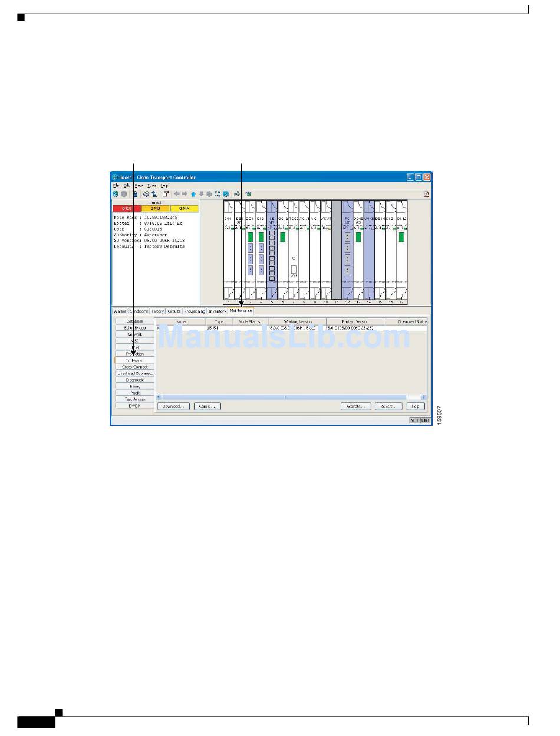This screenshot has height=736, width=560.
Task: Click the Node Addr line in node info
Action: [x=145, y=218]
